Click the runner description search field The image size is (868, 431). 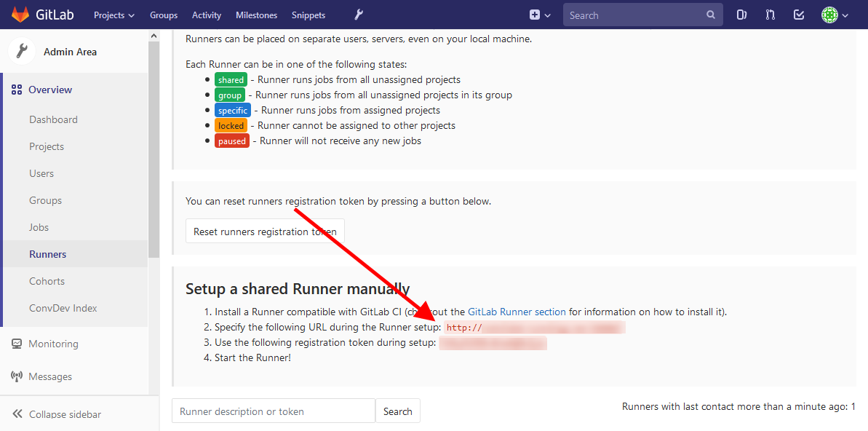click(x=273, y=411)
